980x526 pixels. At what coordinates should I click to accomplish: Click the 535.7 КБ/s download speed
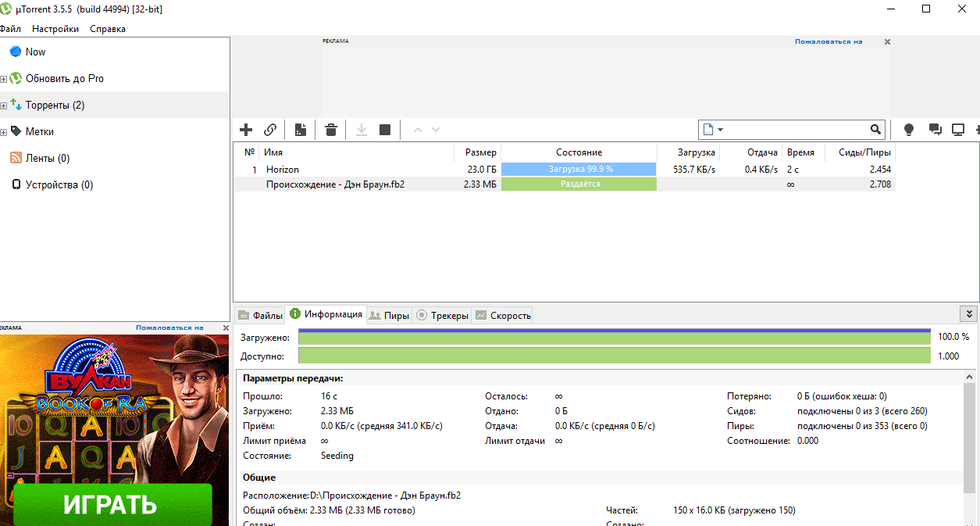point(694,169)
